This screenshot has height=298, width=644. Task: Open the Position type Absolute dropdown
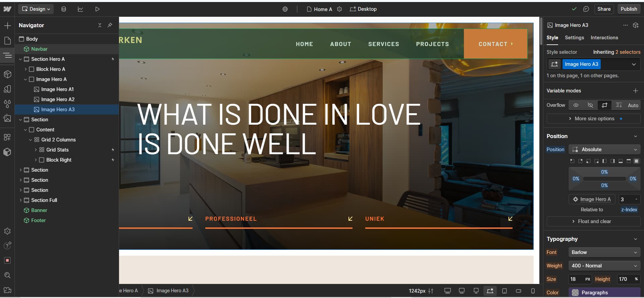pos(604,150)
